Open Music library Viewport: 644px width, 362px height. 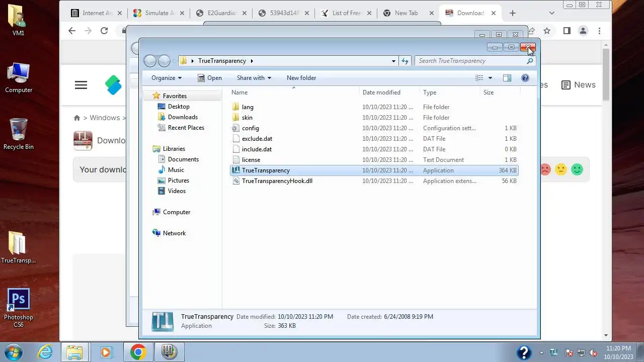[x=171, y=170]
